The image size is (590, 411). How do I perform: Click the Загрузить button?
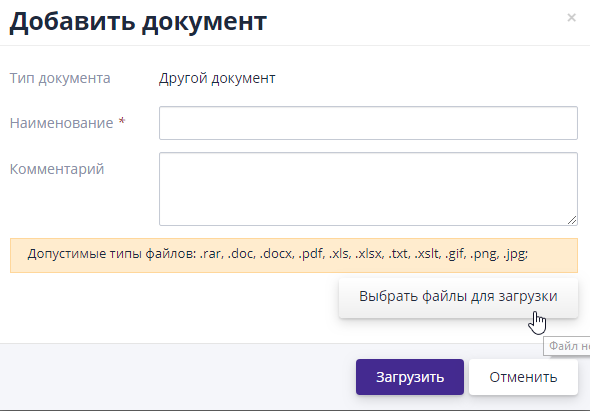(x=410, y=377)
